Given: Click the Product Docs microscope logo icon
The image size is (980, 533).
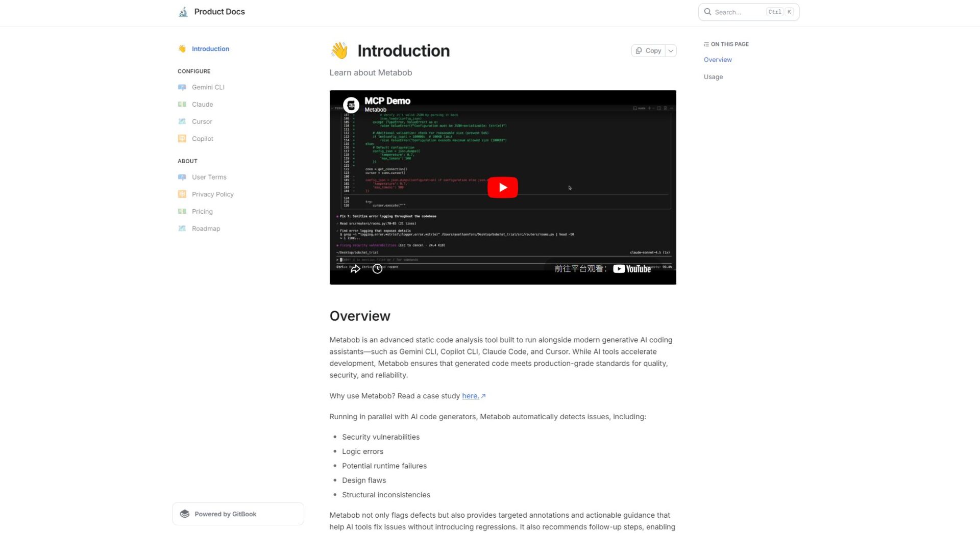Looking at the screenshot, I should coord(183,12).
